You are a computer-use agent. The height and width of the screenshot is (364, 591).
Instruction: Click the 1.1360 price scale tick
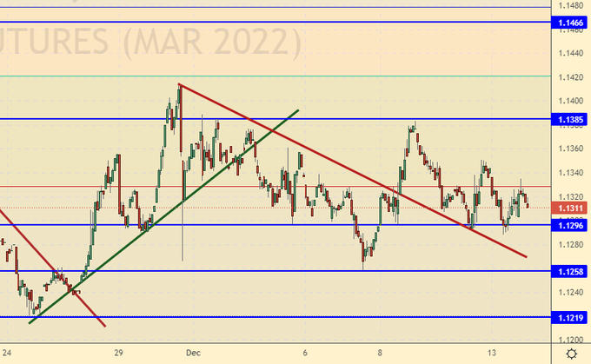570,149
